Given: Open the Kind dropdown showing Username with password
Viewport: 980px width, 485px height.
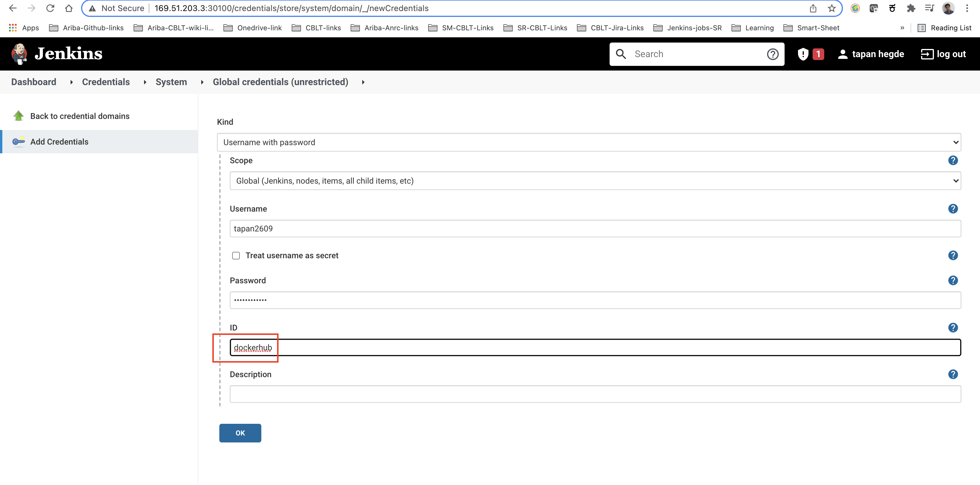Looking at the screenshot, I should pos(589,142).
